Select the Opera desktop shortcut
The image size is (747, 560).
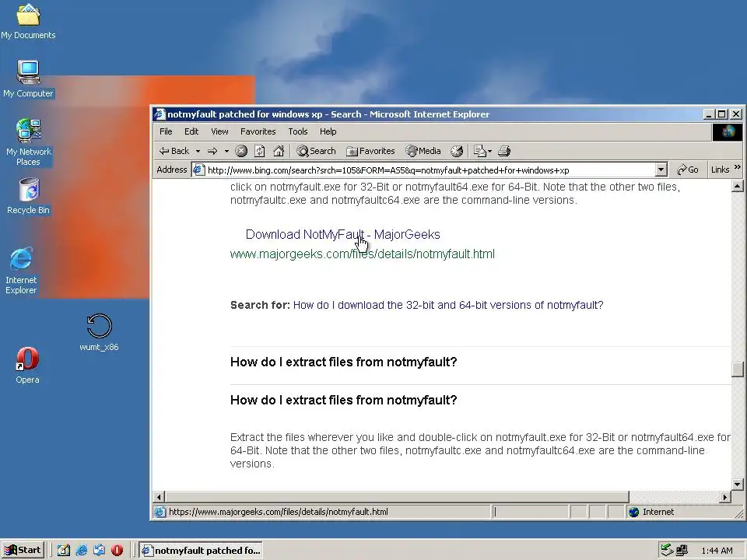coord(27,366)
